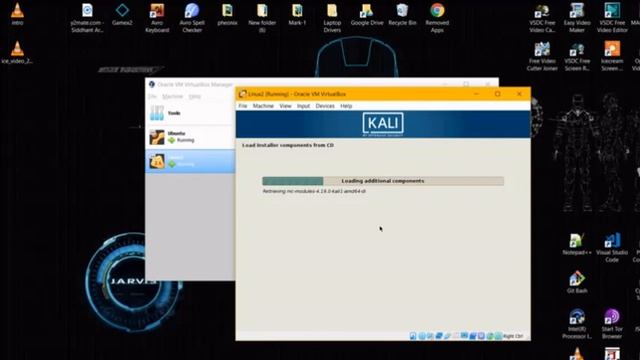Select the Avro Spell Checker desktop icon
Screen dimensions: 640x360
click(192, 18)
